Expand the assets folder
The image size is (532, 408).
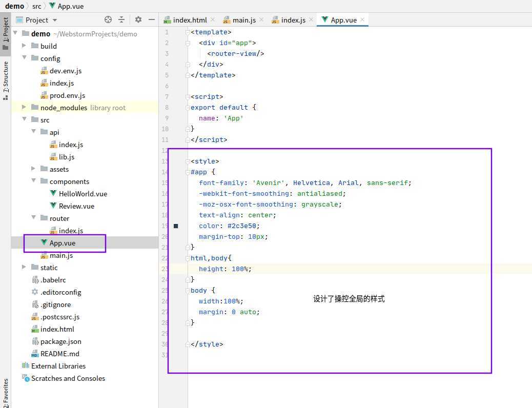(x=33, y=168)
